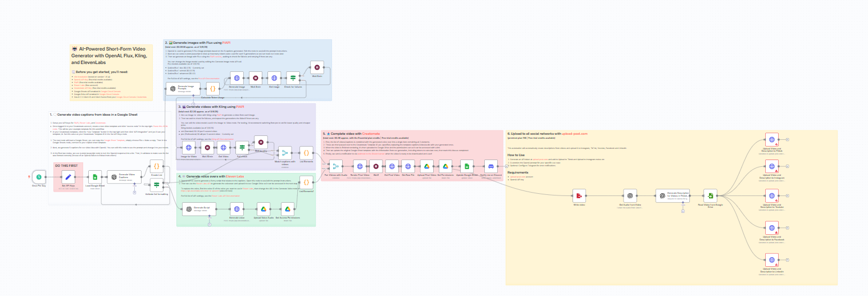Screen dimensions: 868x296
Task: Select Upload Video and Description to Facebook node
Action: (x=772, y=228)
